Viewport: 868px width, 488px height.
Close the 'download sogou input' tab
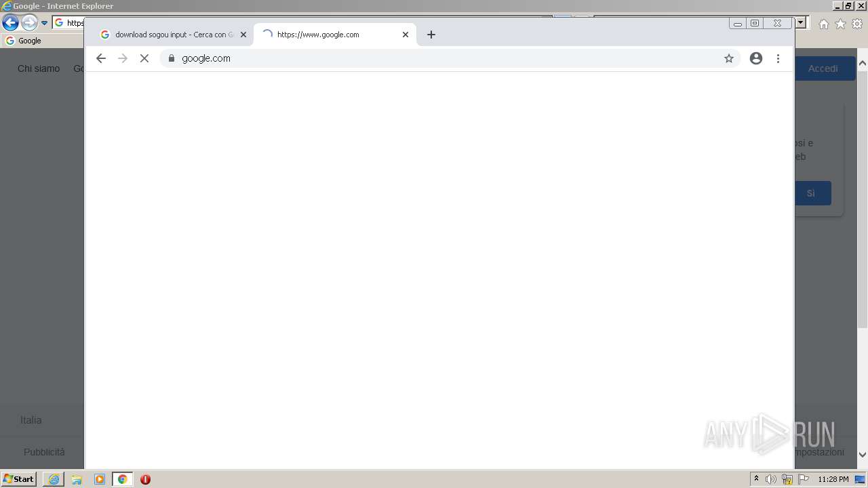point(243,35)
